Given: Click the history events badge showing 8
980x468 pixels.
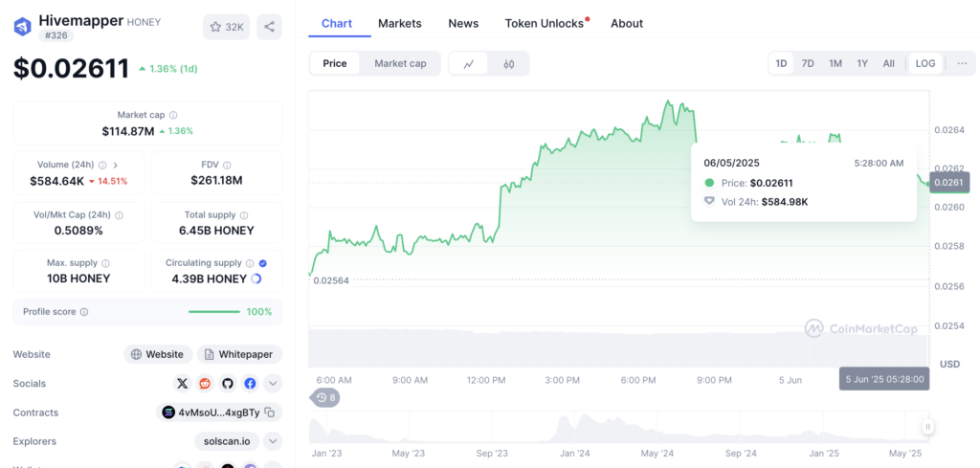Looking at the screenshot, I should (325, 397).
